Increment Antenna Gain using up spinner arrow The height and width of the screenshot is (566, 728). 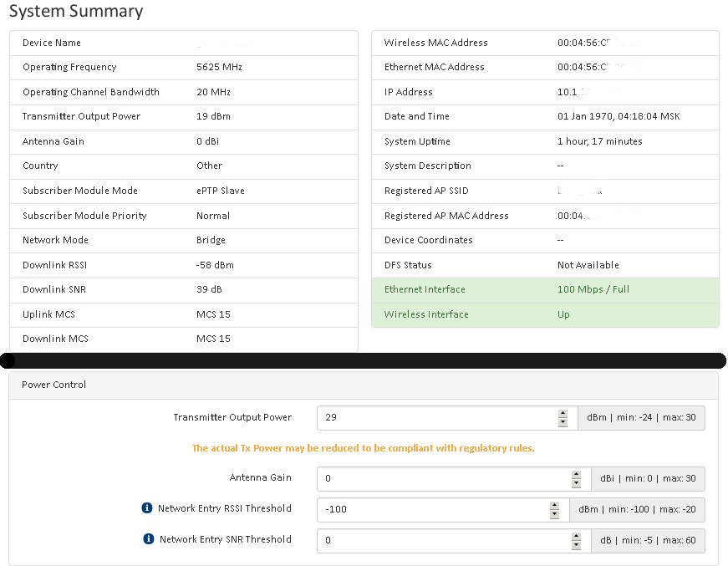pos(576,474)
